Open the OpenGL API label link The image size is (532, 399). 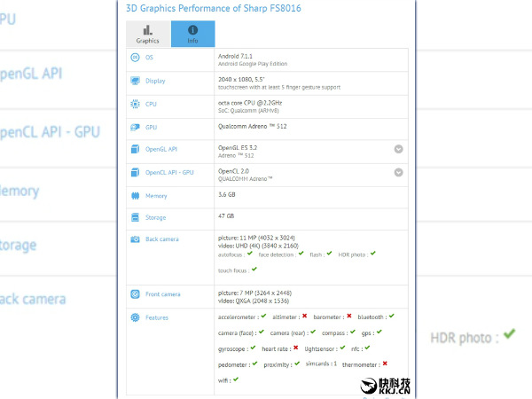tap(161, 149)
